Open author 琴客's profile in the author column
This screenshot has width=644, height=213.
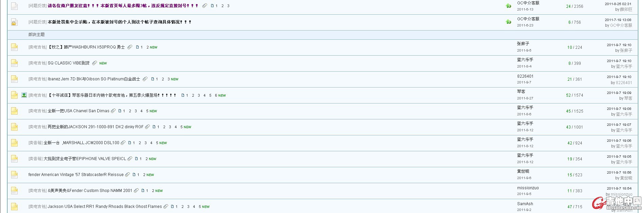(x=521, y=92)
